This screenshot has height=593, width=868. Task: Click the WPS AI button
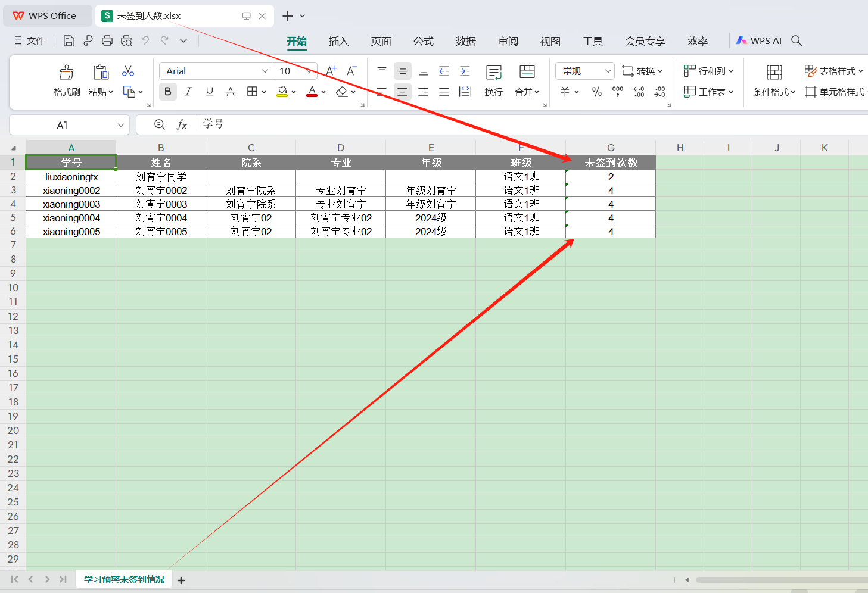tap(759, 40)
